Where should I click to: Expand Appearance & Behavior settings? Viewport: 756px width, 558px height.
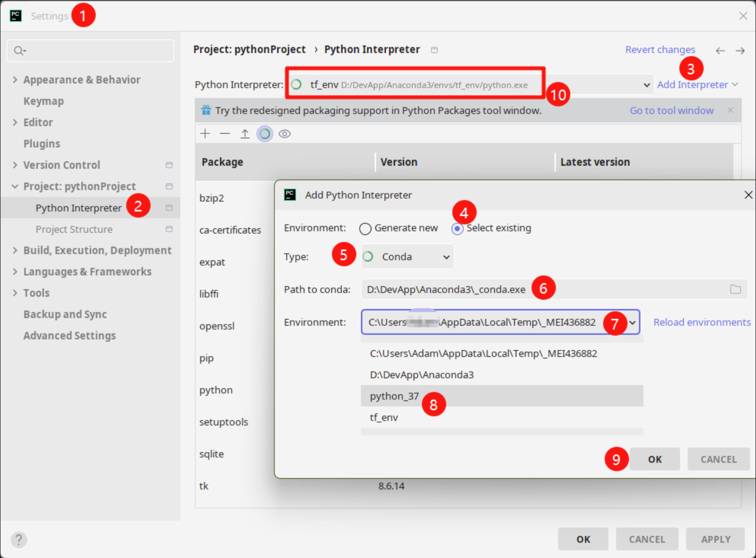[x=15, y=80]
